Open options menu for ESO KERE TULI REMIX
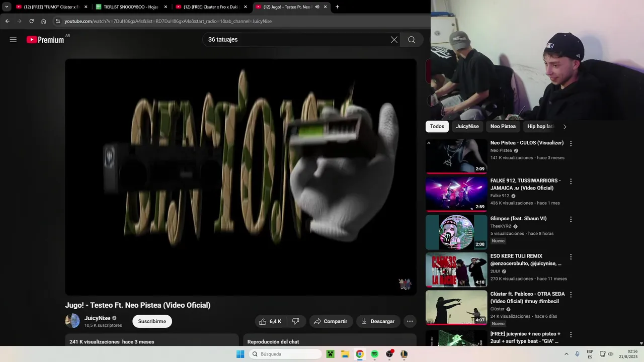This screenshot has height=362, width=644. [571, 257]
